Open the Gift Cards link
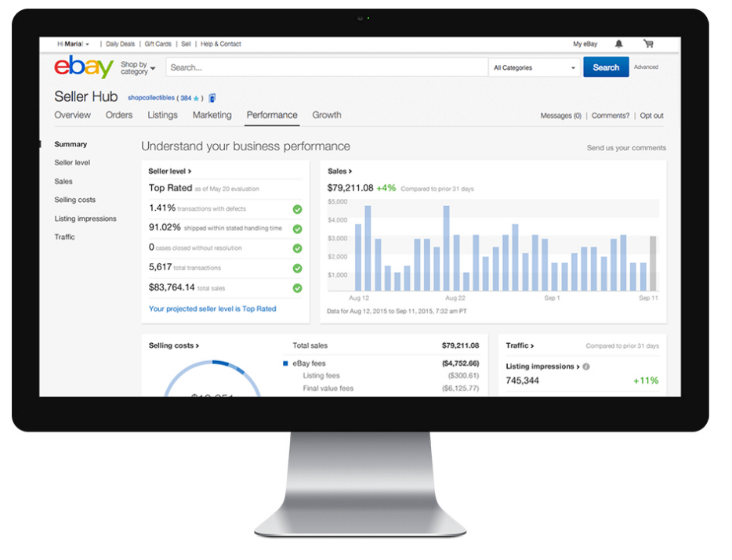This screenshot has height=560, width=732. coord(158,45)
